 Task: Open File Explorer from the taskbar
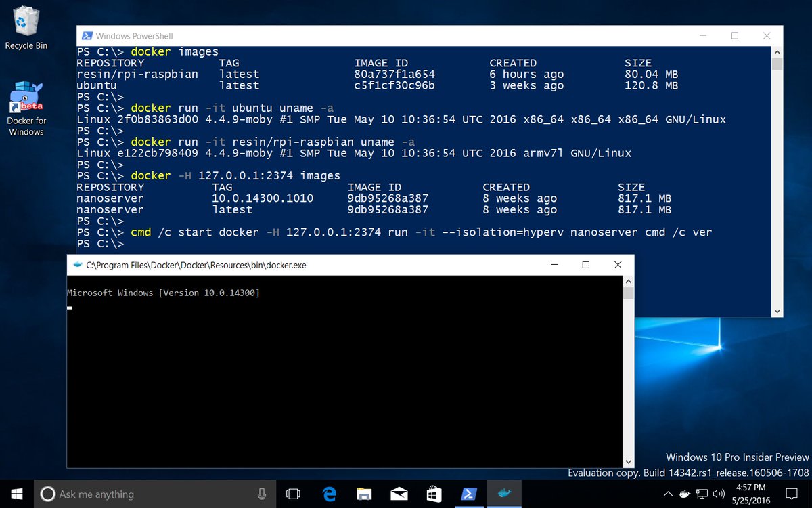tap(364, 494)
